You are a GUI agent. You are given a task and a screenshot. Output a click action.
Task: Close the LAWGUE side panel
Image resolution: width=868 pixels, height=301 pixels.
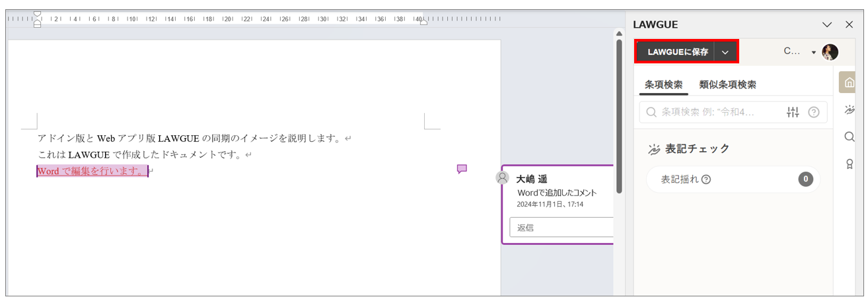tap(850, 25)
